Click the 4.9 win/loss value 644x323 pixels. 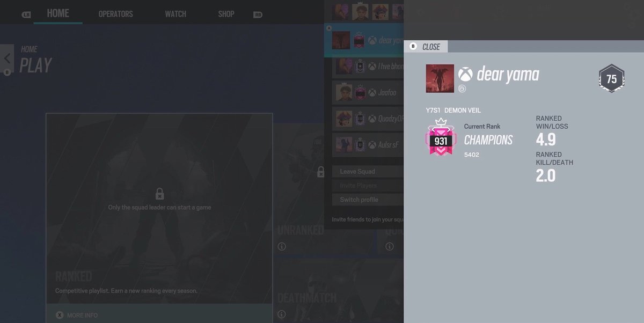tap(546, 140)
